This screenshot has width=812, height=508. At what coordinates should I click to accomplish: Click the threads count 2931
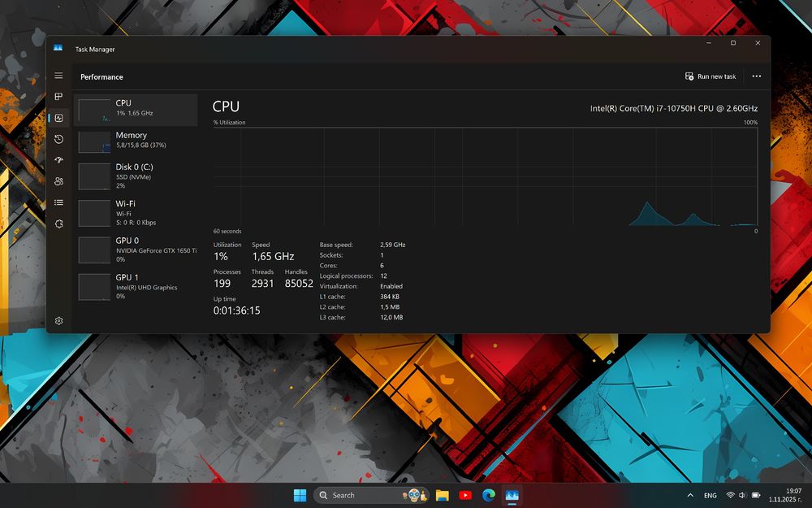click(262, 284)
